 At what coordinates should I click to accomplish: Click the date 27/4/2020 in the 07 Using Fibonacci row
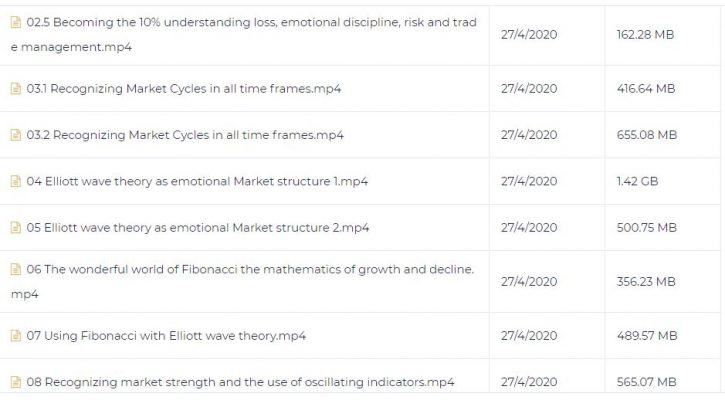click(529, 335)
